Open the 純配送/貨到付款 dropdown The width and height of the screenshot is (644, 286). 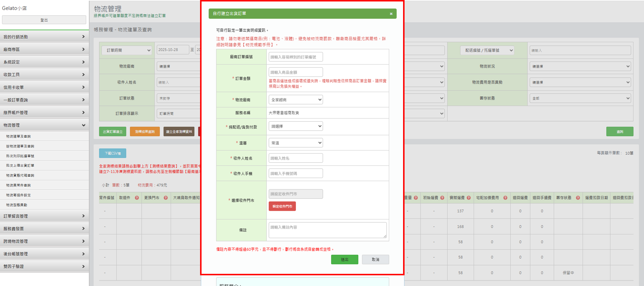[296, 126]
